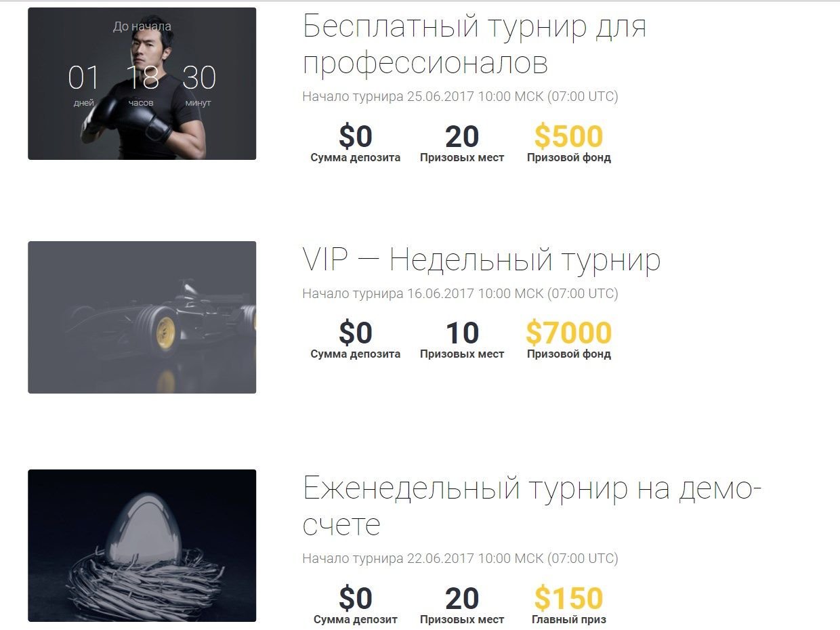Image resolution: width=840 pixels, height=630 pixels.
Task: Select the $7000 prize fund amount
Action: [x=568, y=333]
